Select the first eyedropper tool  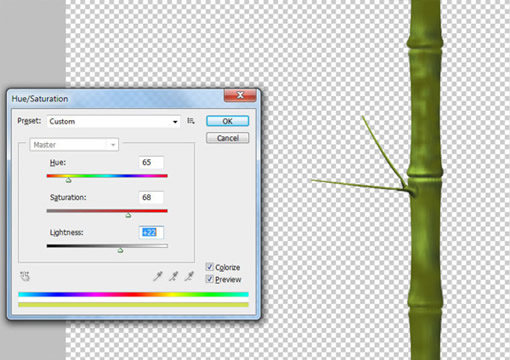(158, 276)
